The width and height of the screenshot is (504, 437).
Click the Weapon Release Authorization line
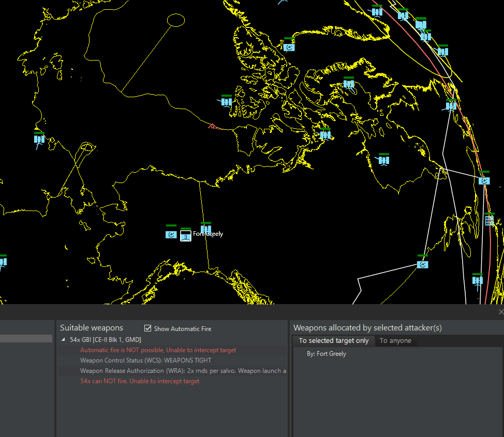coord(183,370)
